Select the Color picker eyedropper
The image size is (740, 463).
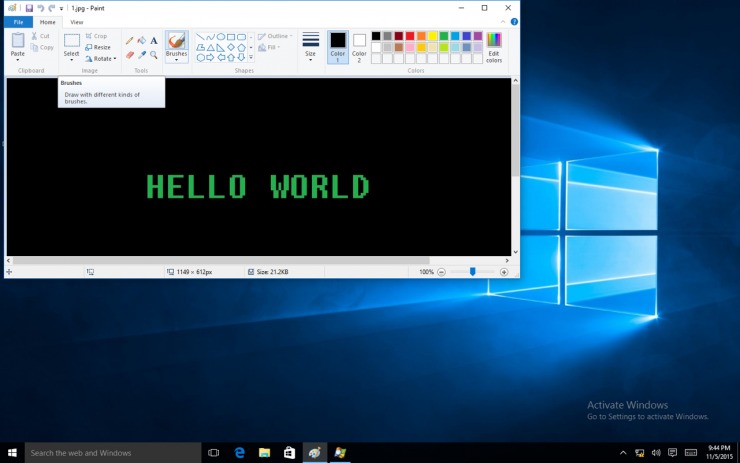pos(141,55)
